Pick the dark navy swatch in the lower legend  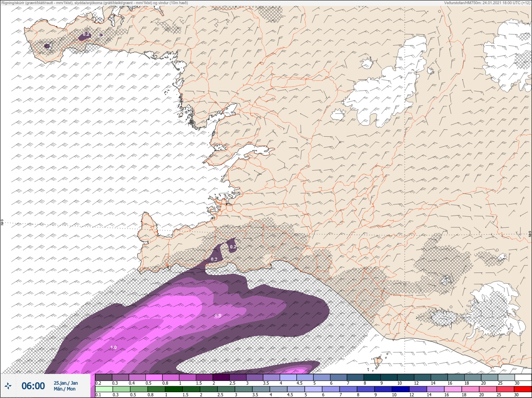[401, 389]
